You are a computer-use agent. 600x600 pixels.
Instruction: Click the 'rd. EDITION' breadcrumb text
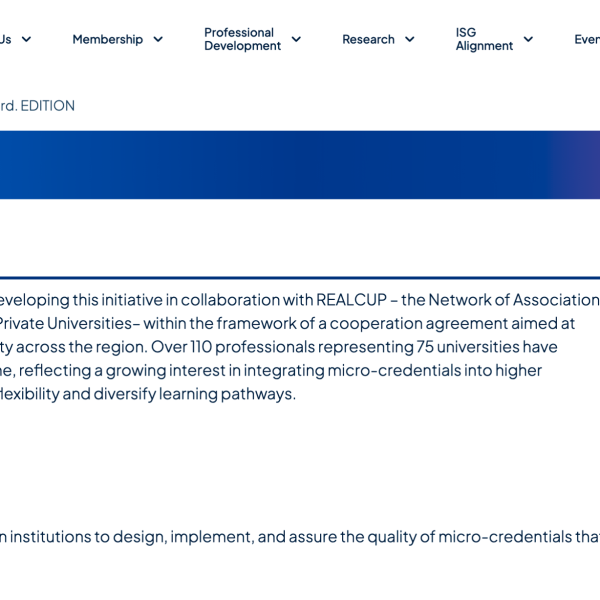(38, 106)
